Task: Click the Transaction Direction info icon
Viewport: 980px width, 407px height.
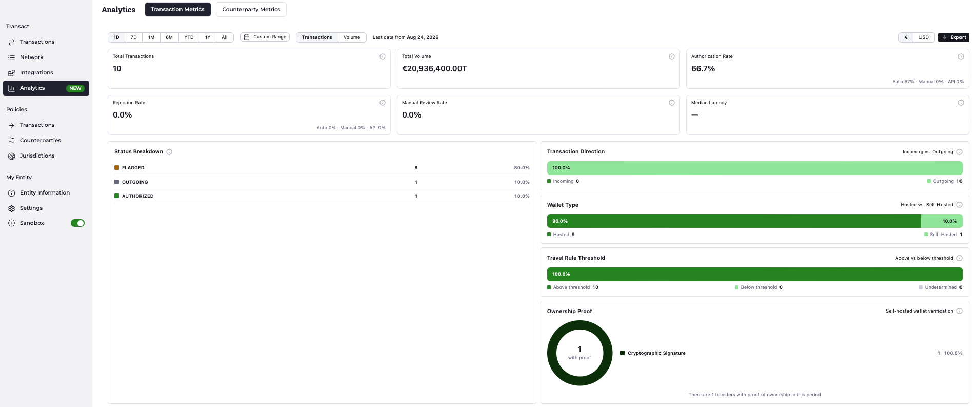Action: (959, 152)
